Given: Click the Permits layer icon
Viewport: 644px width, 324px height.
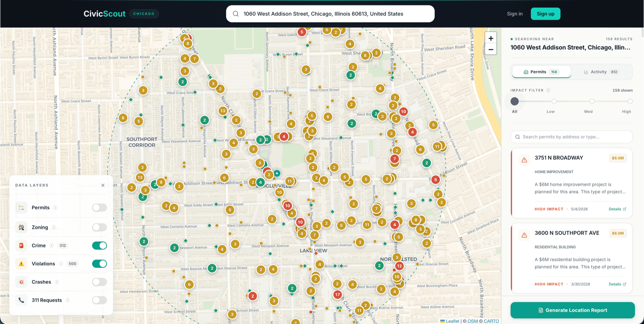Looking at the screenshot, I should (21, 208).
